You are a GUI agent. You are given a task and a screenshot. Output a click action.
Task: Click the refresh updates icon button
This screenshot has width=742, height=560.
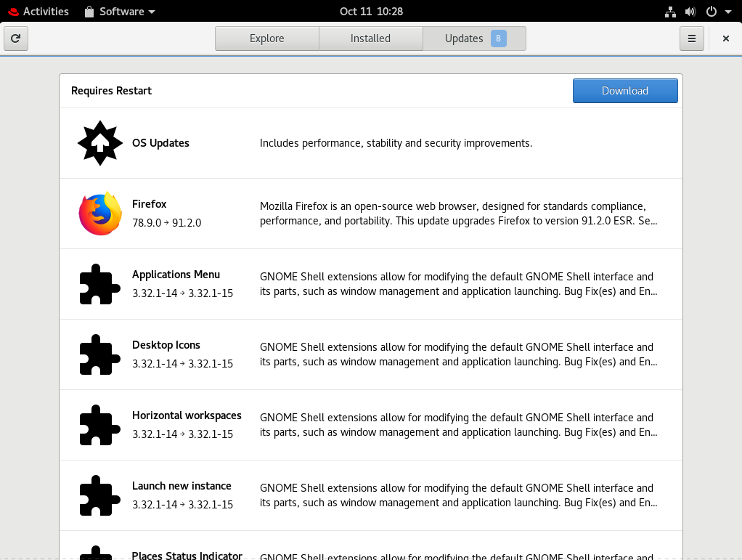[x=16, y=38]
